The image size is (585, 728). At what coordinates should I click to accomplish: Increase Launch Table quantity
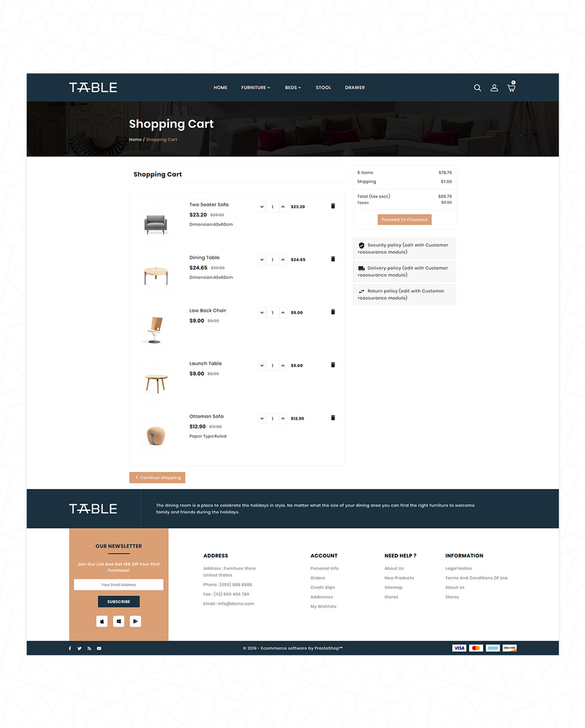pyautogui.click(x=283, y=366)
